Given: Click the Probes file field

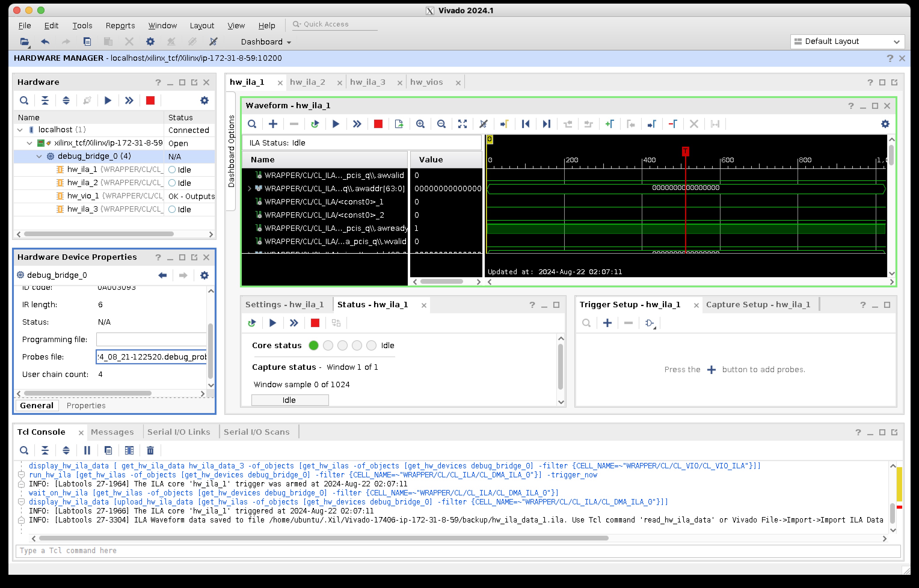Looking at the screenshot, I should [x=151, y=357].
